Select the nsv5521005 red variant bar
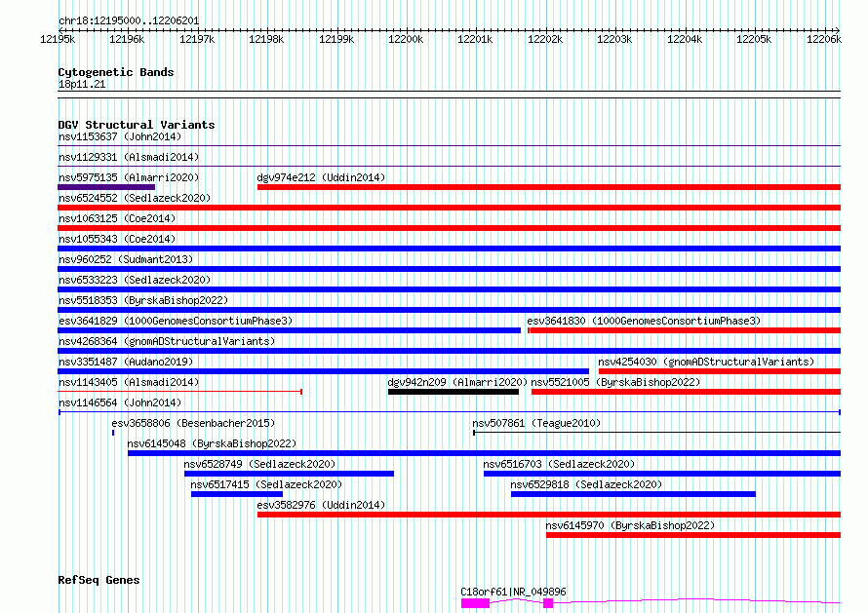Viewport: 868px width, 613px height. (686, 392)
